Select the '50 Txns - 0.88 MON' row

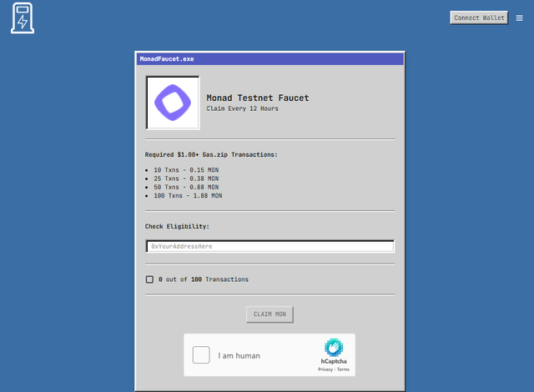[186, 187]
